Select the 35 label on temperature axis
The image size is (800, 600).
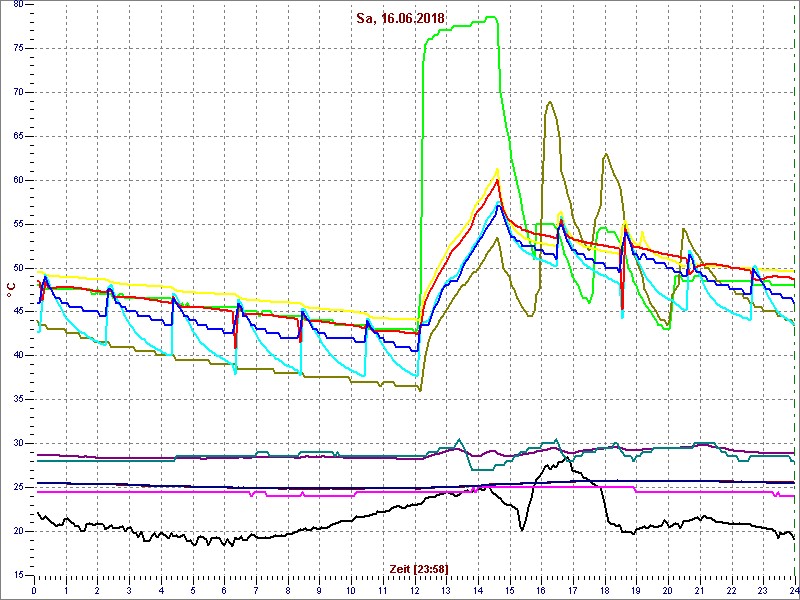[16, 399]
